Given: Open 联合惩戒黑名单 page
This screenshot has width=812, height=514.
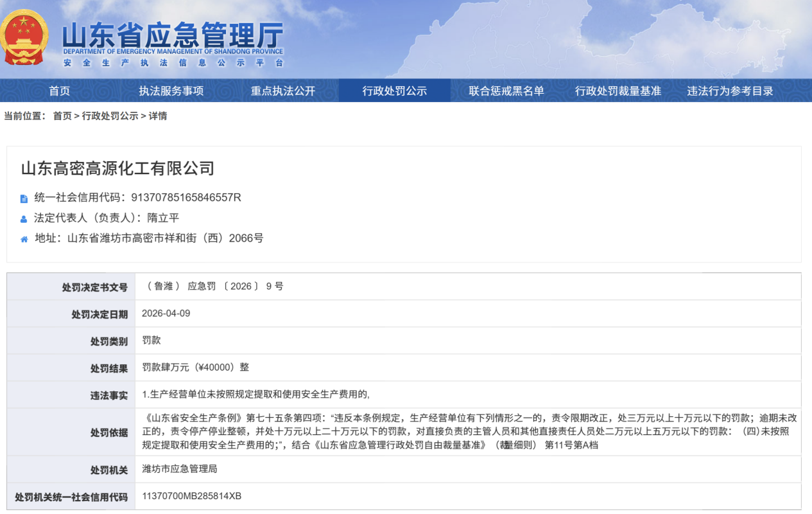Looking at the screenshot, I should tap(506, 91).
